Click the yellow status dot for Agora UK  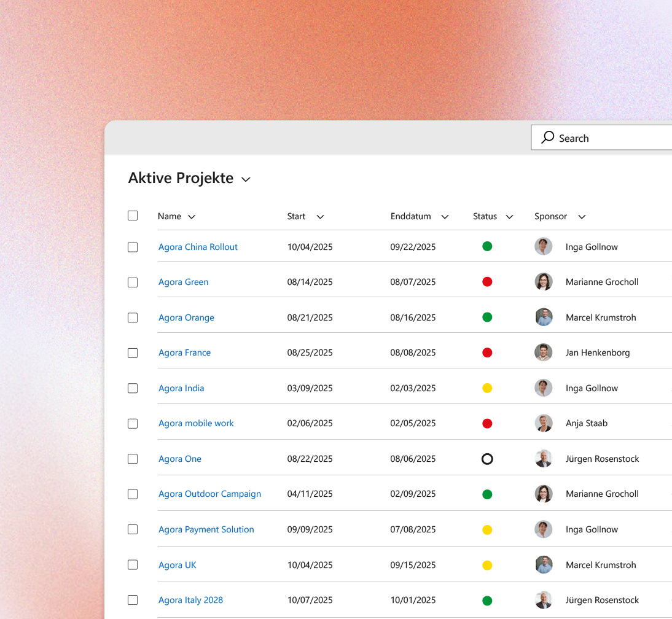(x=487, y=566)
